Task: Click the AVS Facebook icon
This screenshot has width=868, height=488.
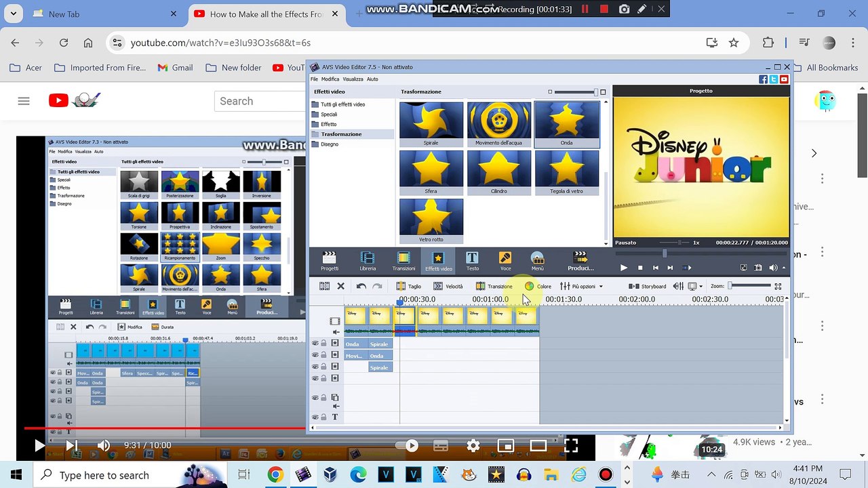Action: 764,79
